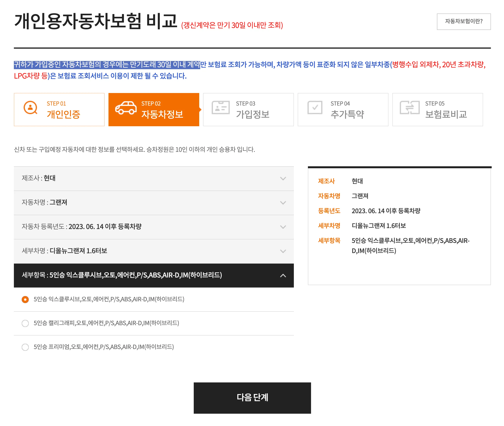Viewport: 504px width, 426px height.
Task: Select the 5인승 익스클루시브 radio option
Action: pyautogui.click(x=25, y=299)
